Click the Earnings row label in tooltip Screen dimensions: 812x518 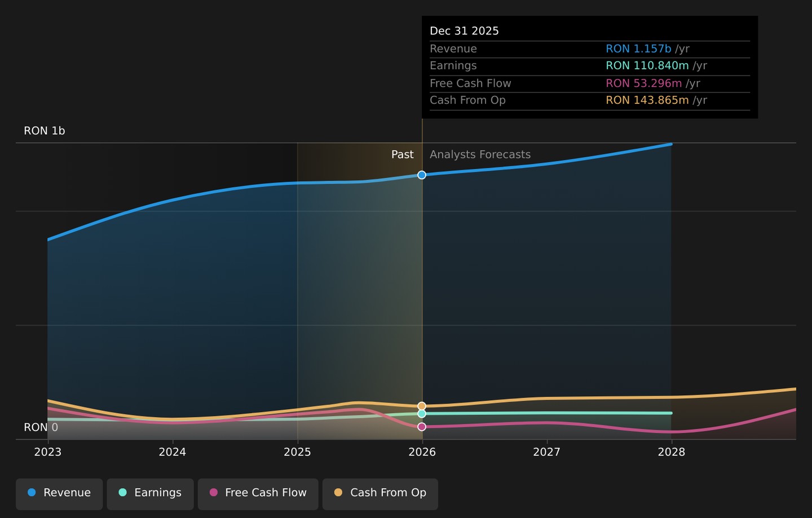point(453,66)
